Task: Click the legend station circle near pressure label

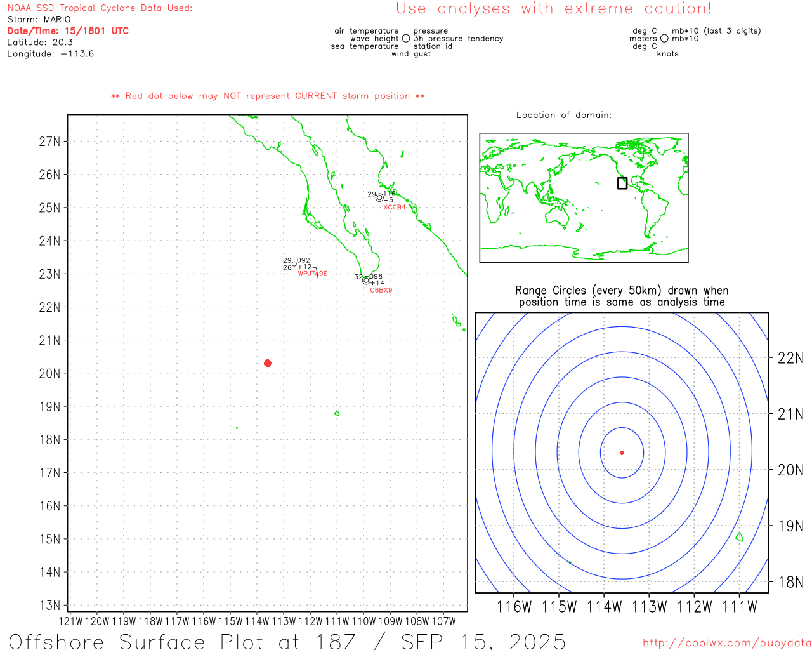Action: tap(406, 39)
